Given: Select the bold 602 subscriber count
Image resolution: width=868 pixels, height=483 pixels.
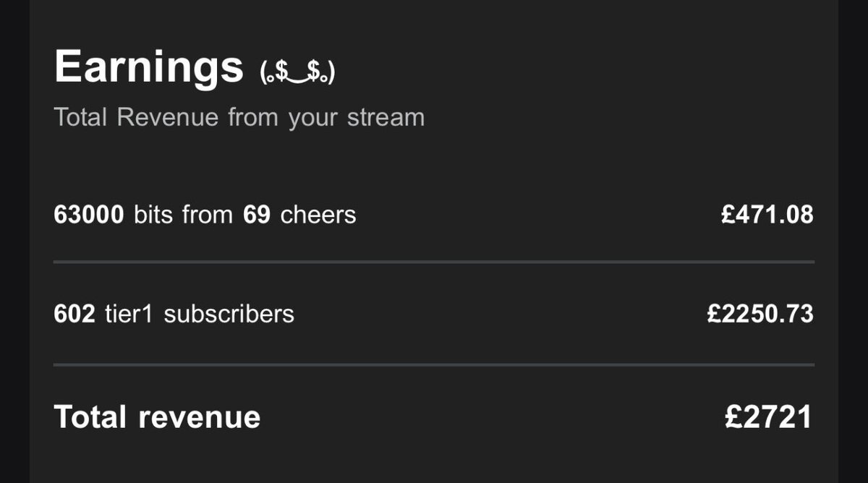Looking at the screenshot, I should pos(75,314).
